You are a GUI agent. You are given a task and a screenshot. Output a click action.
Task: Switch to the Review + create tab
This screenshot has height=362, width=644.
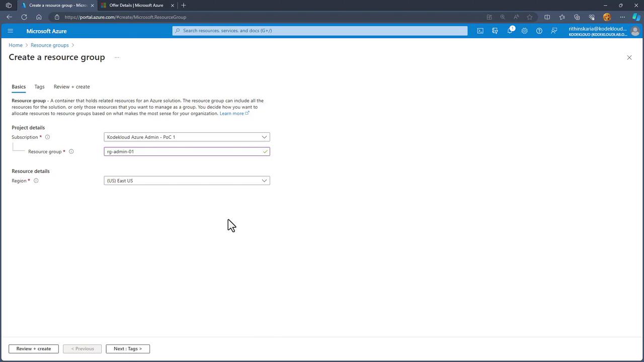tap(72, 87)
